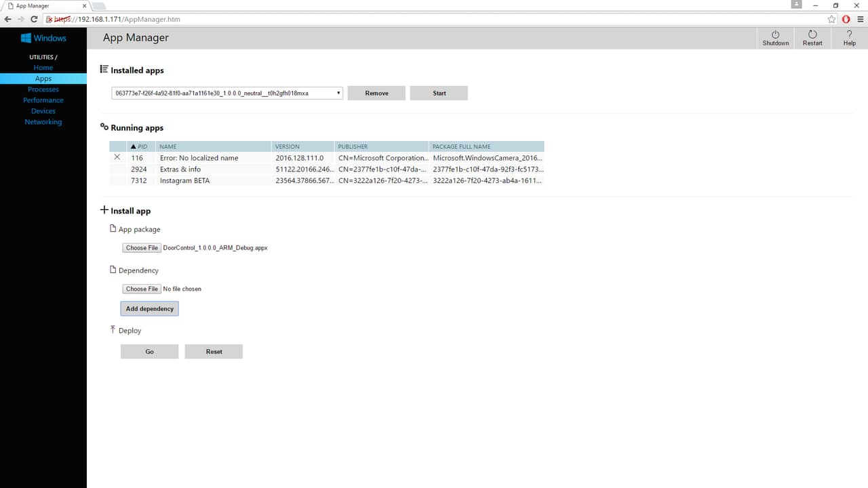Close the running app with PID 116

point(117,157)
